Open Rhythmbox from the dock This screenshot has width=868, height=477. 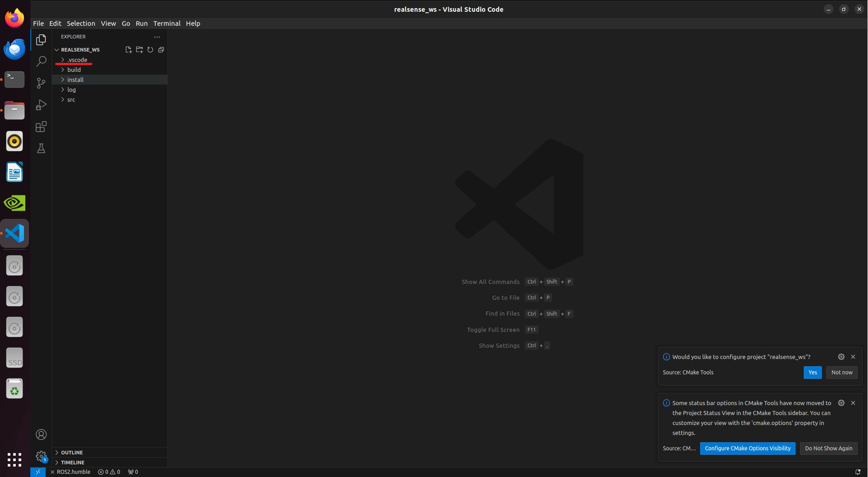tap(14, 141)
